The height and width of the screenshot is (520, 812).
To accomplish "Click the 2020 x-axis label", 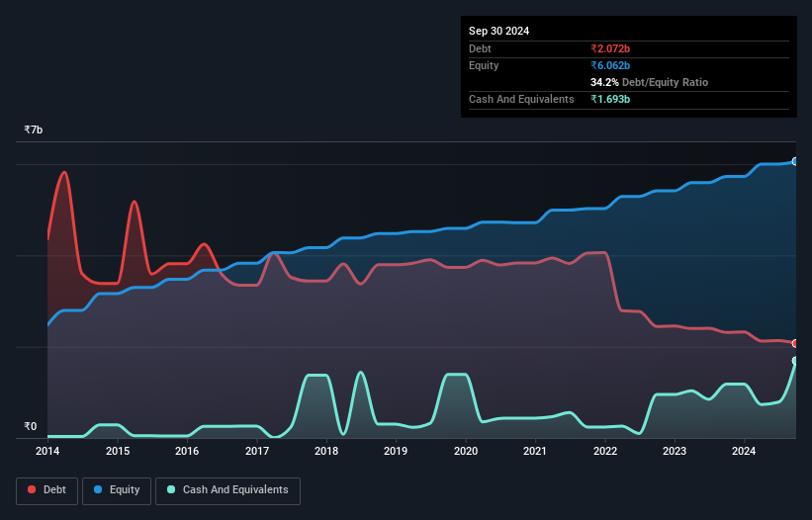I will point(466,451).
